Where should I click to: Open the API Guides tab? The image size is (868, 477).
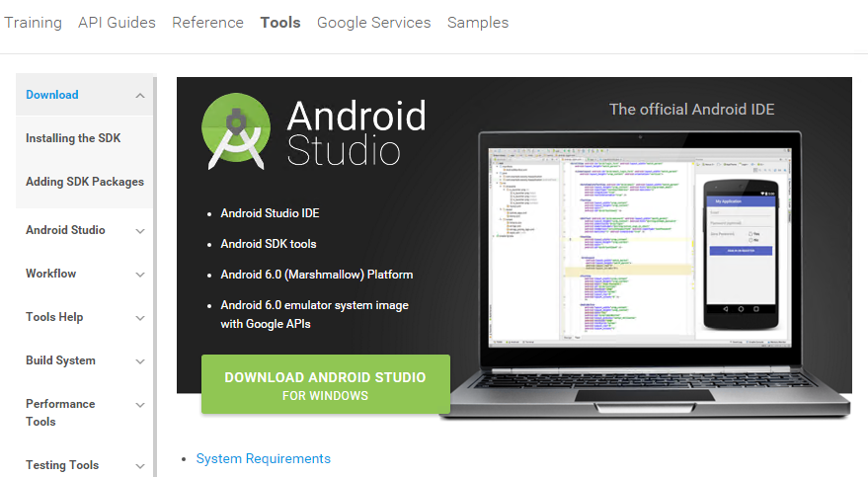pyautogui.click(x=117, y=22)
